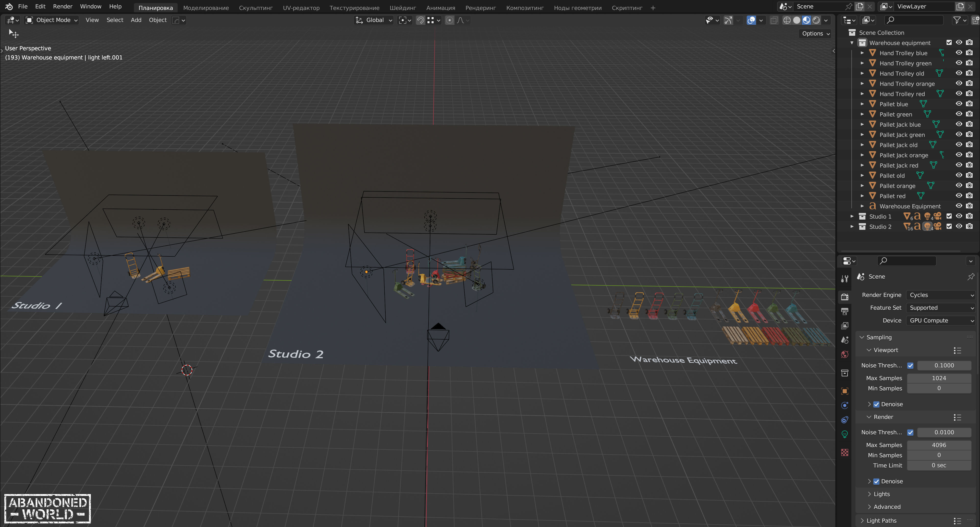
Task: Exclude Studio 1 collection checkbox
Action: [x=949, y=216]
